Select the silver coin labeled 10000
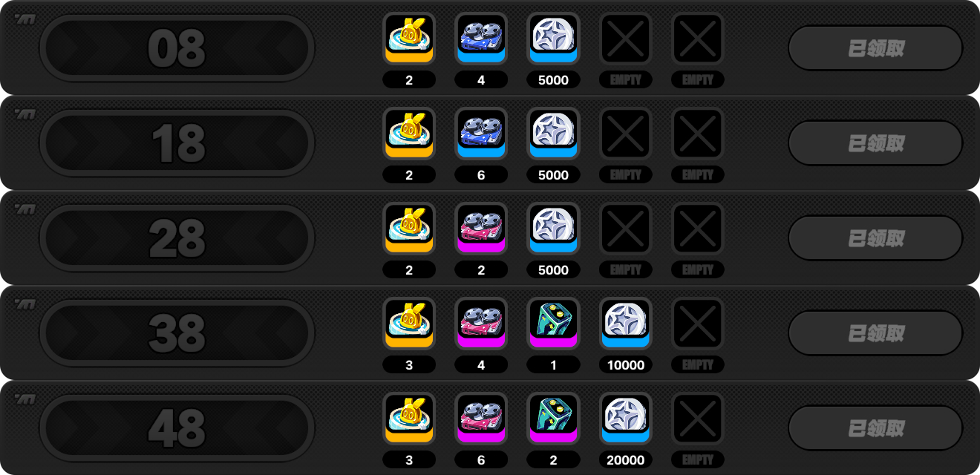The width and height of the screenshot is (980, 475). click(x=625, y=324)
